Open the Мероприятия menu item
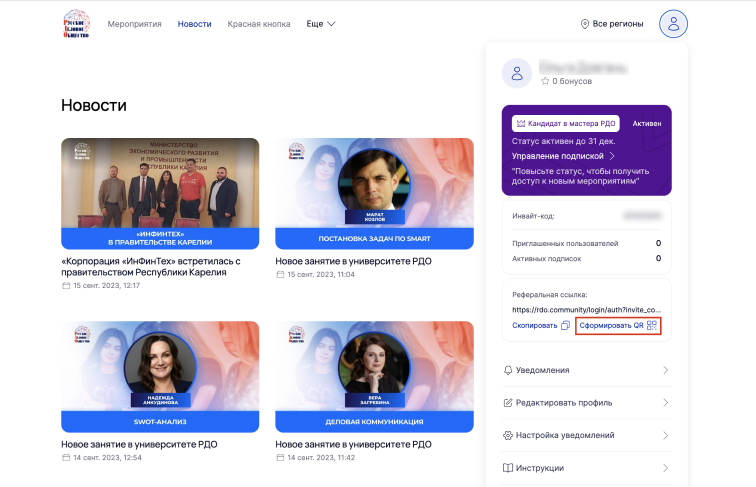This screenshot has width=756, height=487. point(135,23)
